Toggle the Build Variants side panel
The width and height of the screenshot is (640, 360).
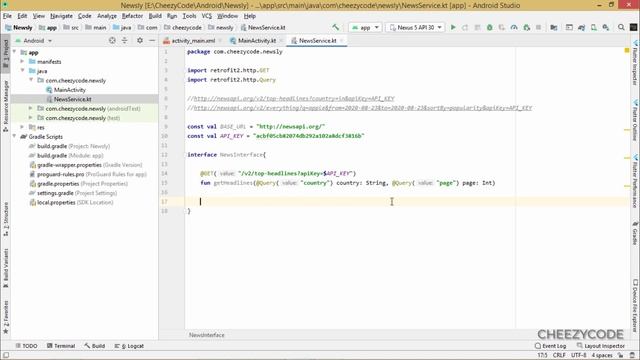5,267
